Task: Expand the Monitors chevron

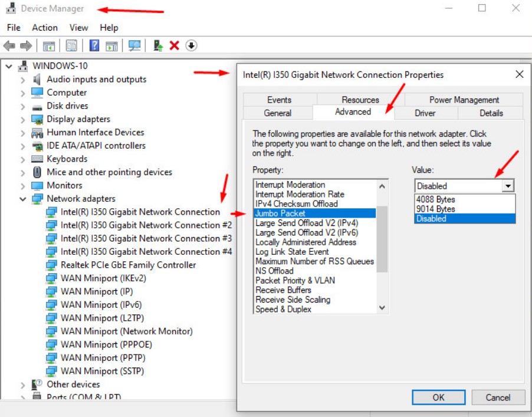Action: (x=23, y=186)
